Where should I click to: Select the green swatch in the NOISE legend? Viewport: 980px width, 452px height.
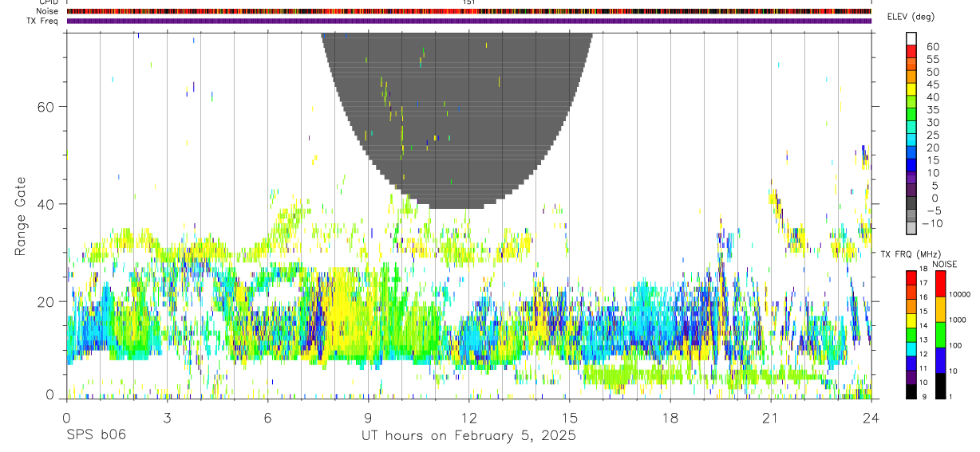pos(939,335)
